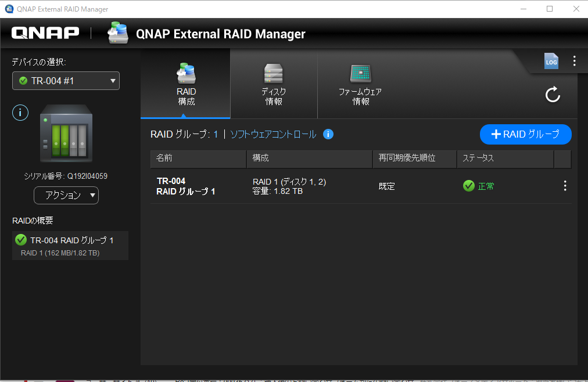Click the ソフトウェアコントロール link
588x382 pixels.
(x=273, y=135)
